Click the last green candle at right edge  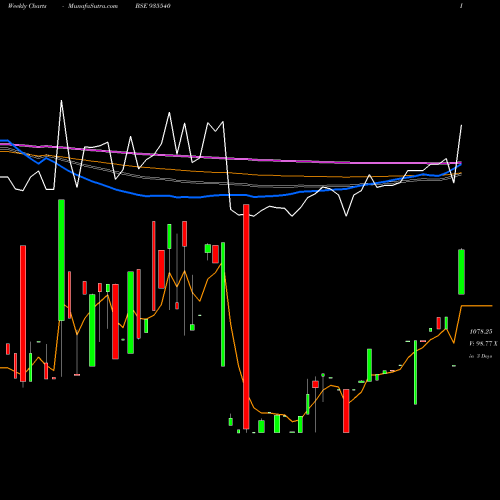[461, 272]
